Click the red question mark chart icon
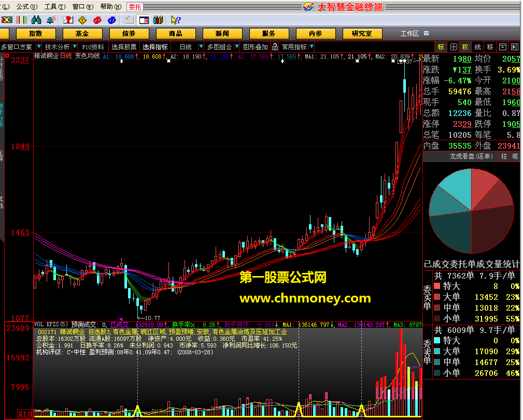The width and height of the screenshot is (523, 420). click(x=68, y=20)
